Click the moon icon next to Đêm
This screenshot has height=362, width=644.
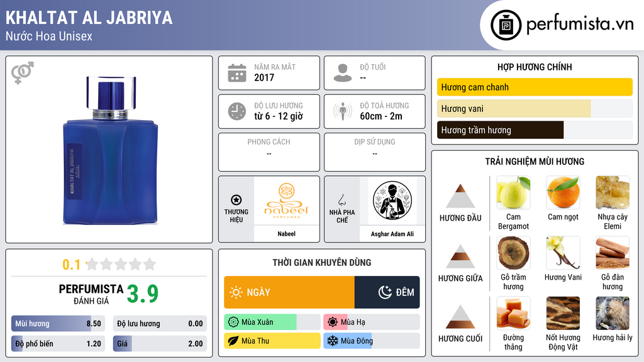[x=385, y=292]
